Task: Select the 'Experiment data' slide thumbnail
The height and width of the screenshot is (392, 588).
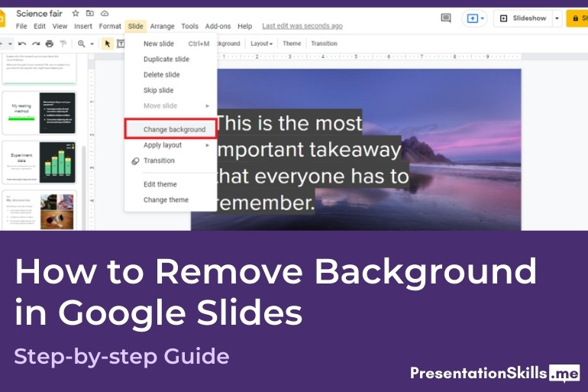Action: (40, 162)
